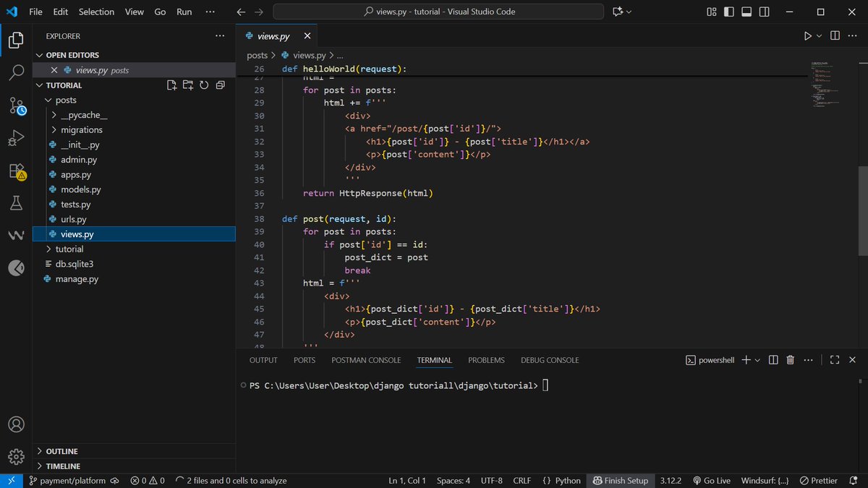Open the Source Control view

click(x=17, y=106)
